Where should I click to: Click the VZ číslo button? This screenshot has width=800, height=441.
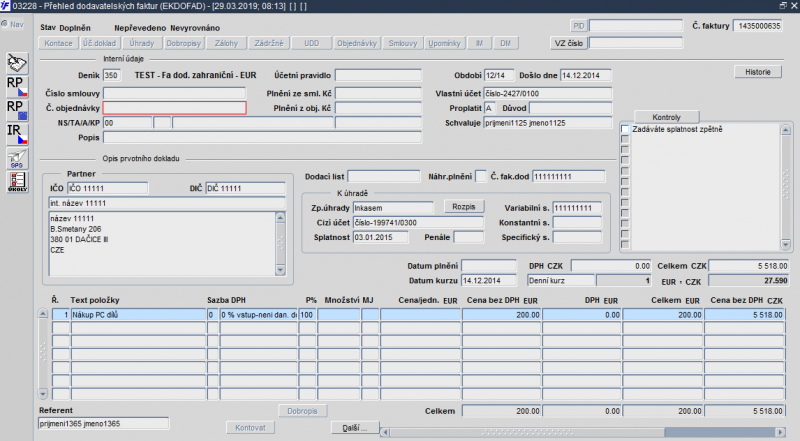569,43
